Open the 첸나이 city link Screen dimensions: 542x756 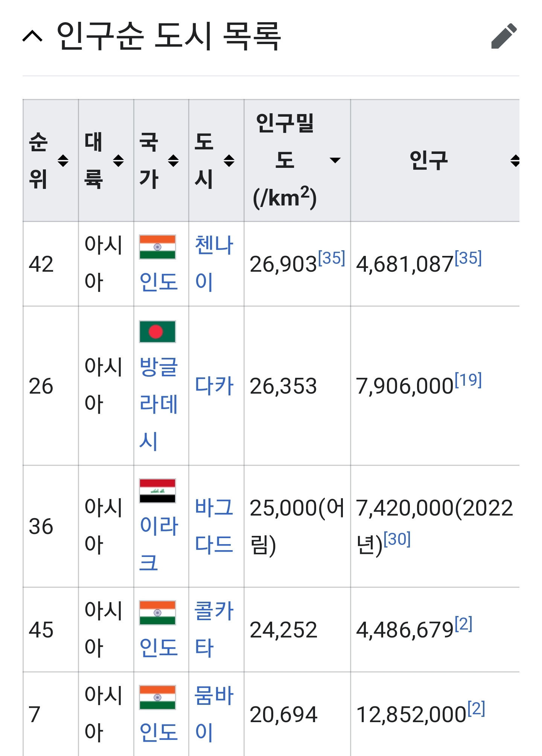(x=214, y=263)
